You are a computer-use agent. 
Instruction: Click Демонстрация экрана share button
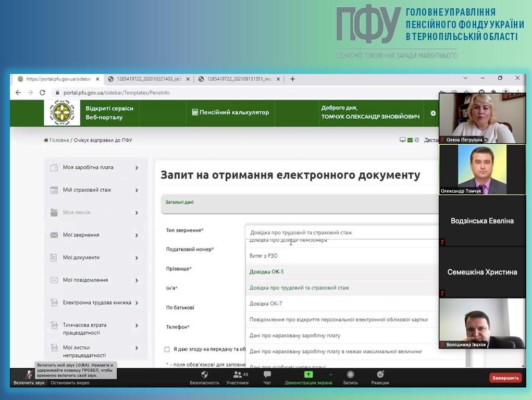(x=308, y=378)
